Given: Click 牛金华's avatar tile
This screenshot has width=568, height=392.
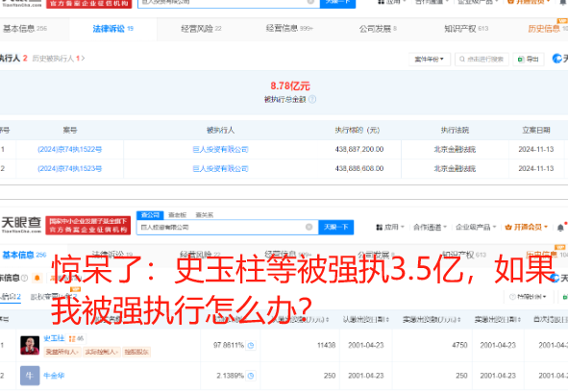Looking at the screenshot, I should (x=30, y=376).
